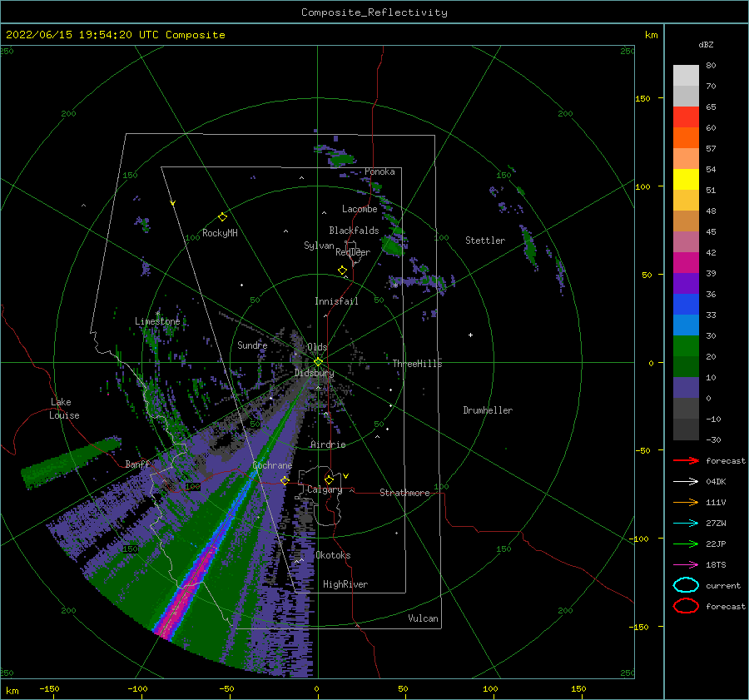Select the dark gray -30 to -10 swatch
The image size is (749, 700).
click(686, 429)
